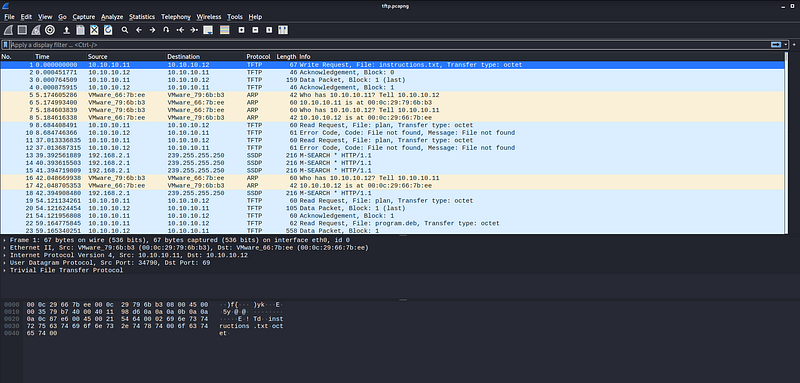Open the View menu
The width and height of the screenshot is (800, 383).
pyautogui.click(x=45, y=17)
